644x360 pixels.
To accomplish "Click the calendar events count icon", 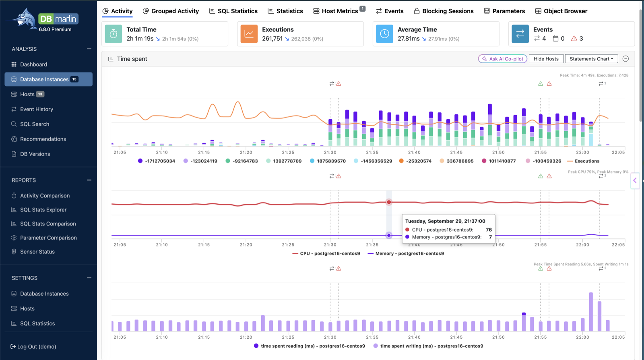I will (x=555, y=39).
